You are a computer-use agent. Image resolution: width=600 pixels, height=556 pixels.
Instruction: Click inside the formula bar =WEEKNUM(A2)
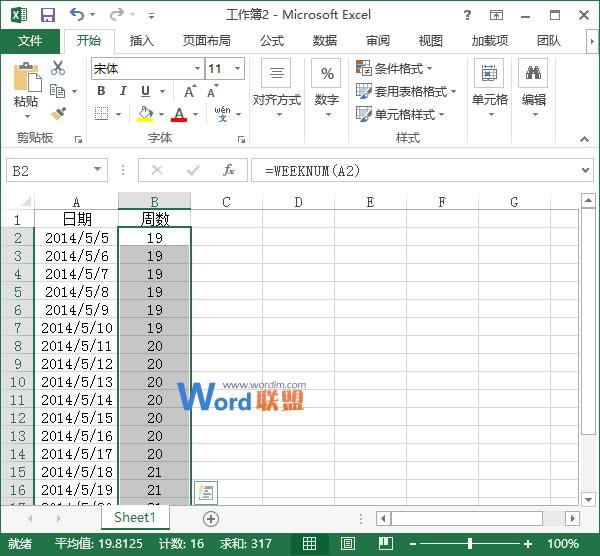(415, 170)
